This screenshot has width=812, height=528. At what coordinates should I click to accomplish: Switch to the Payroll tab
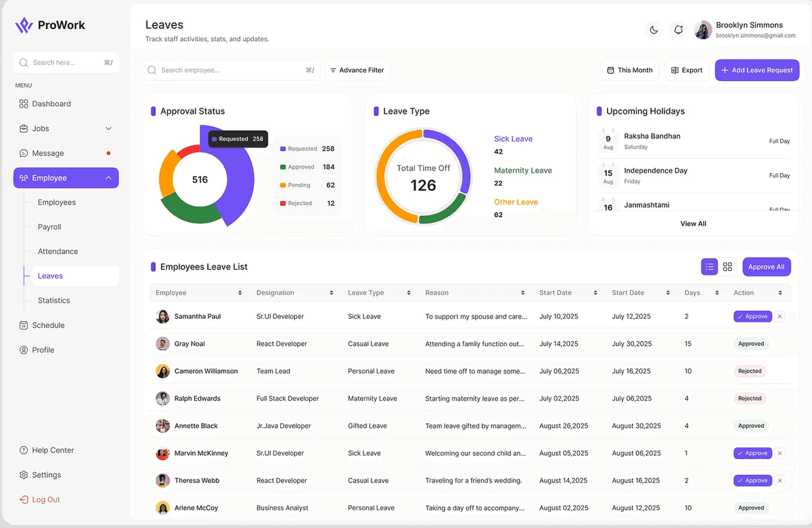(50, 227)
